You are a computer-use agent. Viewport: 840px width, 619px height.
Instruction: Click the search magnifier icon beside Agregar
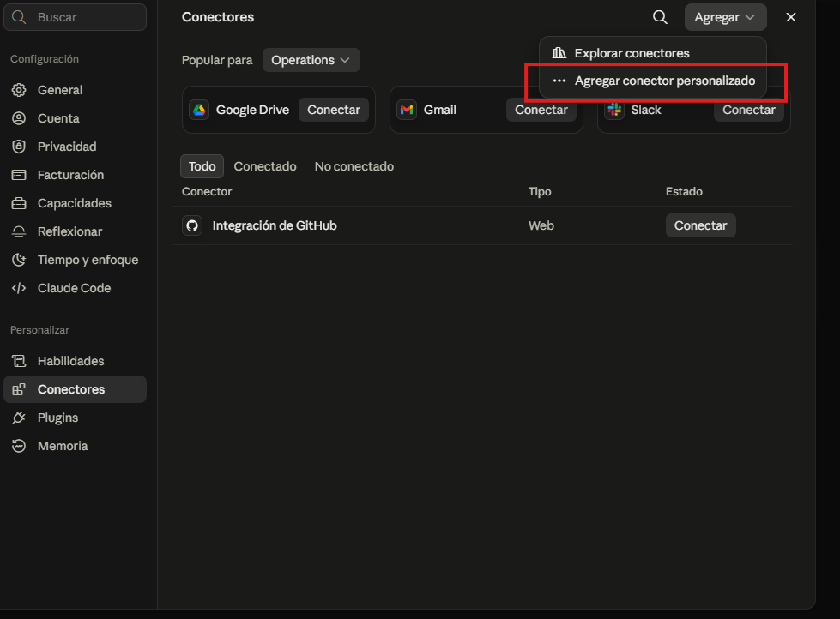[660, 17]
